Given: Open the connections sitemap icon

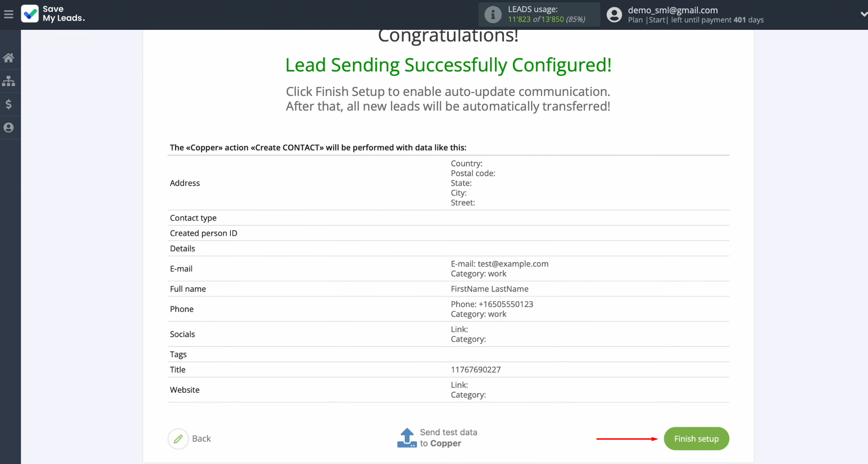Looking at the screenshot, I should (8, 81).
